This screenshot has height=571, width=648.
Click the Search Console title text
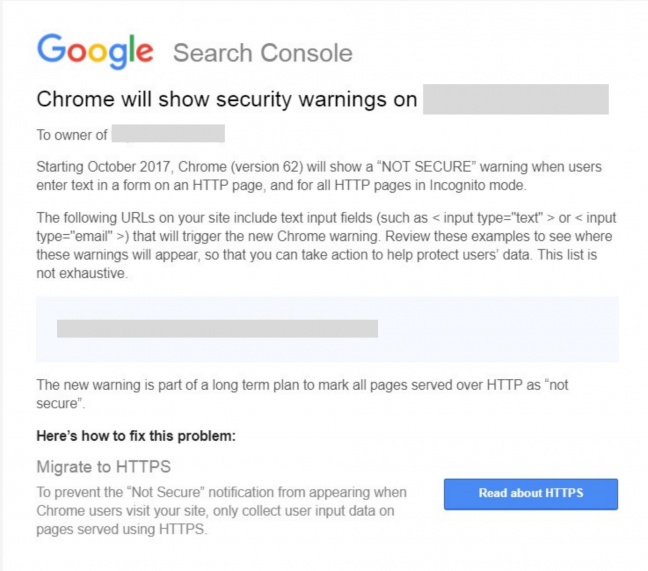263,53
